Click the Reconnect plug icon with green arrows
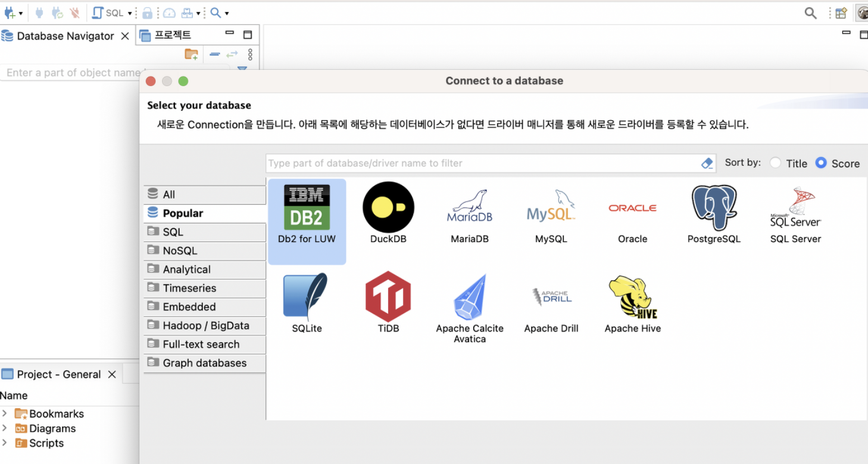 (57, 12)
